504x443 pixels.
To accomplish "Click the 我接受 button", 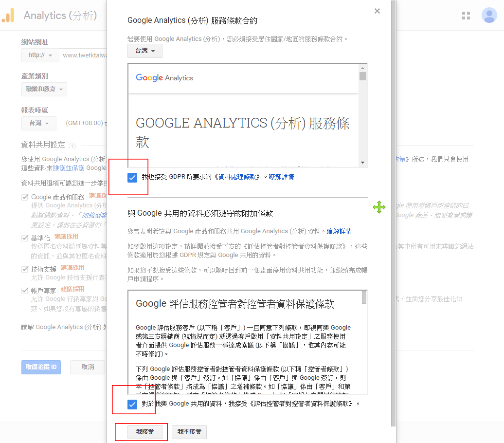I will tap(145, 432).
